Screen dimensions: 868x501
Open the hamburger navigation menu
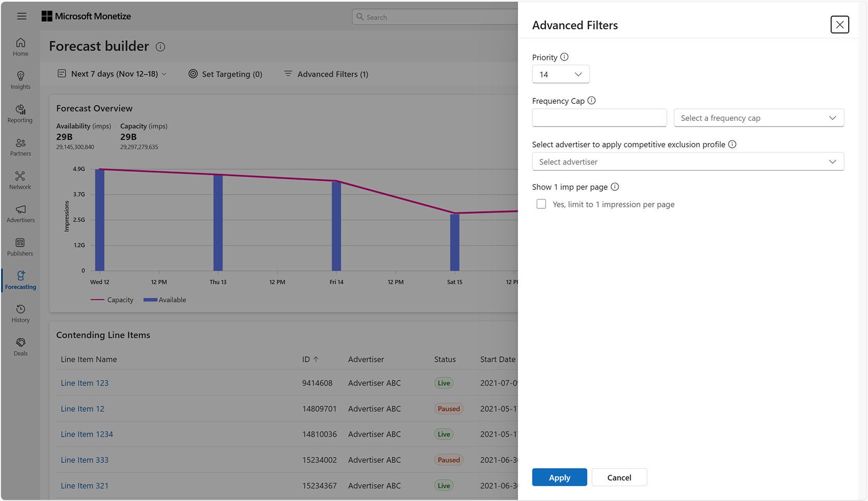[x=21, y=16]
